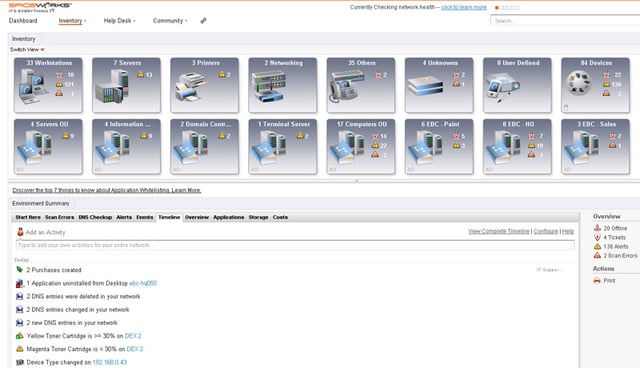Open the 17 Computers OU tile
Screen dimensions: 640x368
pos(361,146)
